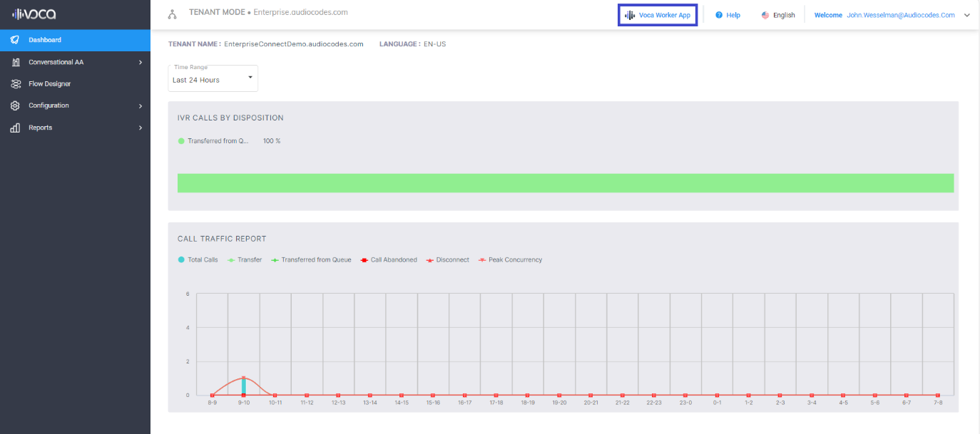
Task: Click the 9-10 total calls bar
Action: tap(243, 386)
